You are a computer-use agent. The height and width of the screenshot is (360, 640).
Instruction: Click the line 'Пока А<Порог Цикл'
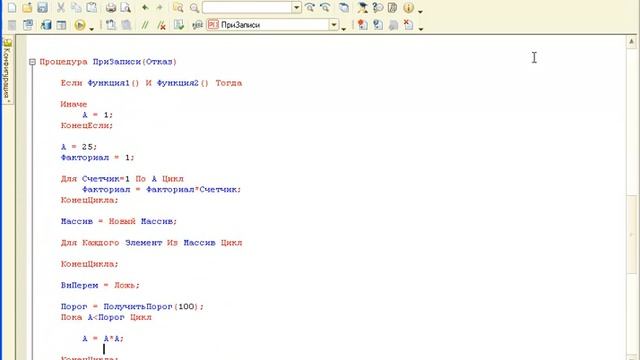pos(106,317)
